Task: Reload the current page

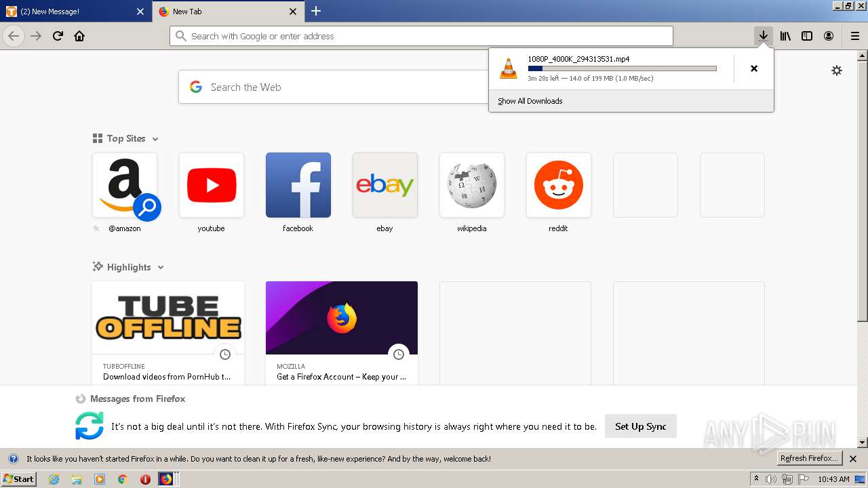Action: click(x=58, y=36)
